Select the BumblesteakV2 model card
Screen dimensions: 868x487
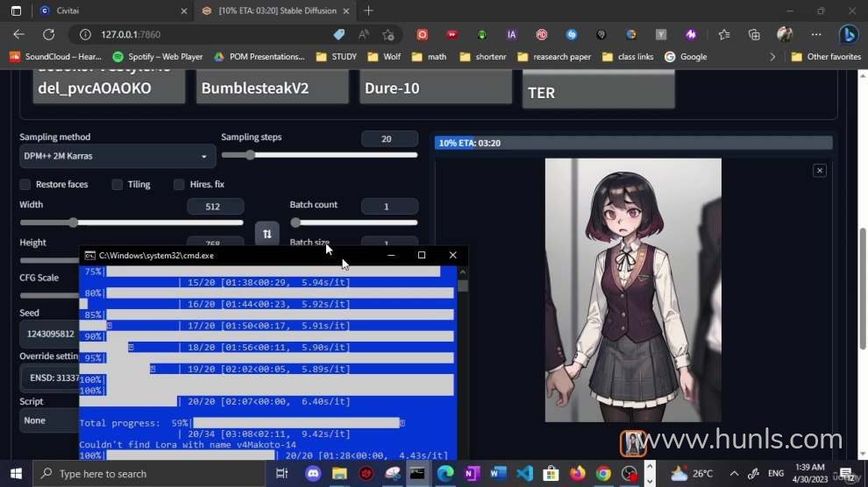point(273,87)
